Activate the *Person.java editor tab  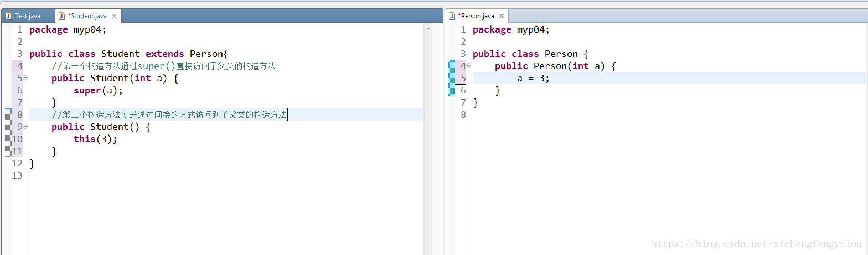click(x=476, y=16)
